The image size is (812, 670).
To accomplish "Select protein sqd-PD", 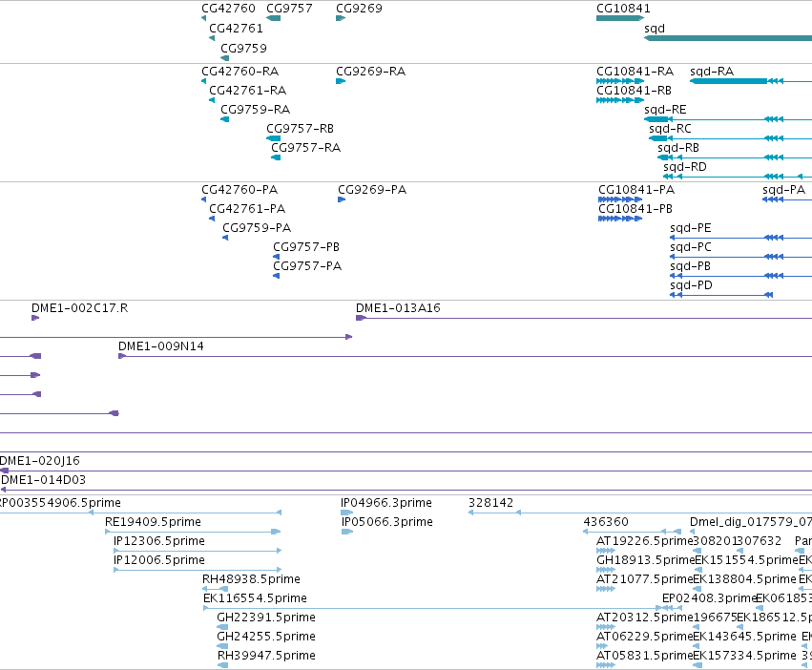I will (x=692, y=285).
